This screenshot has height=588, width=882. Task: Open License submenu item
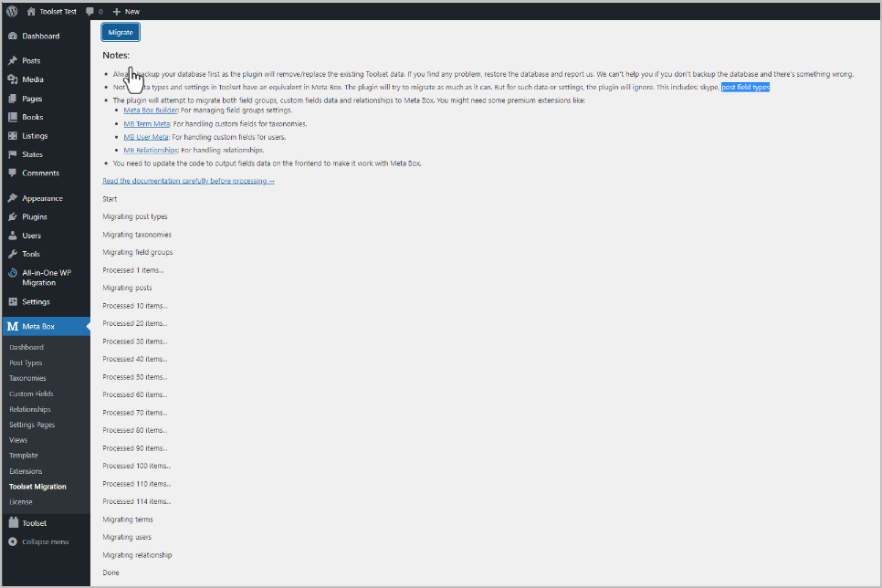[21, 502]
